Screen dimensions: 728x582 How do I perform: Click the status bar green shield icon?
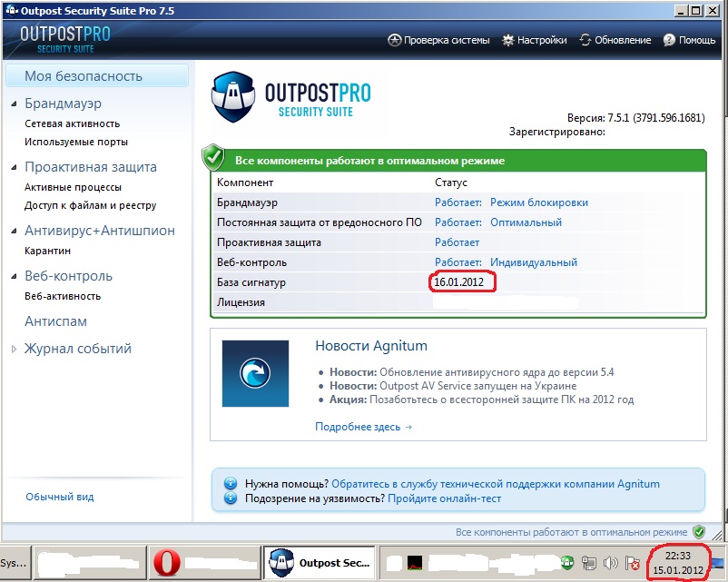(x=699, y=532)
